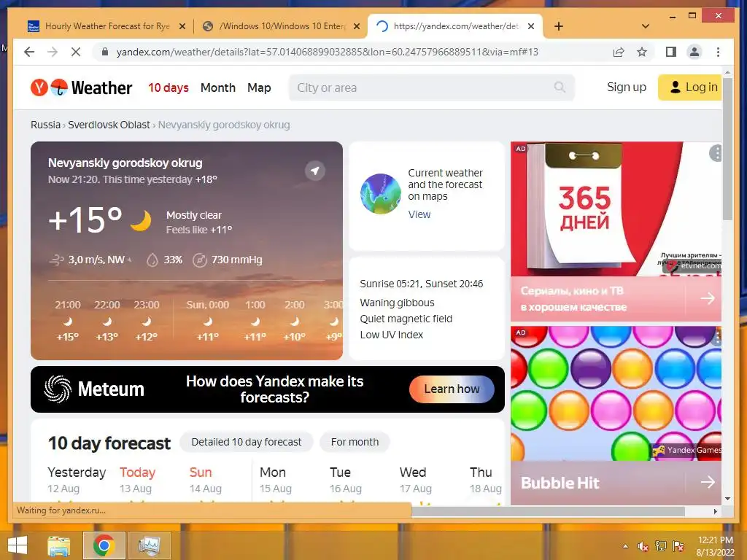
Task: Click the Sign up link
Action: [x=626, y=87]
